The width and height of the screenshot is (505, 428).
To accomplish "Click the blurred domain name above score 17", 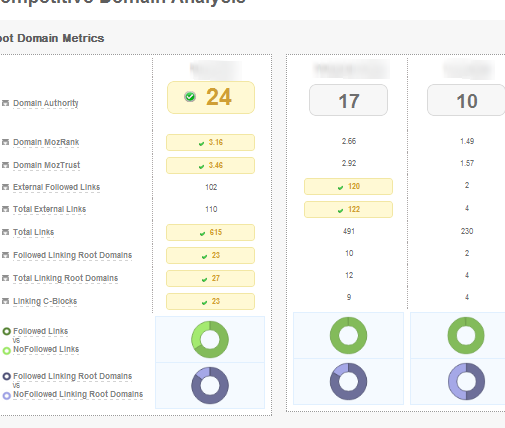I will (351, 69).
